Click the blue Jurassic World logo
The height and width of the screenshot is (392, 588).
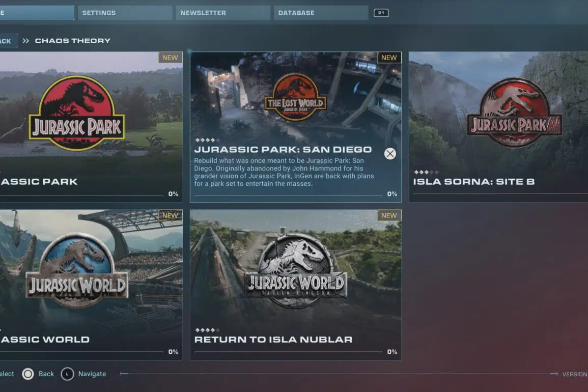point(77,270)
